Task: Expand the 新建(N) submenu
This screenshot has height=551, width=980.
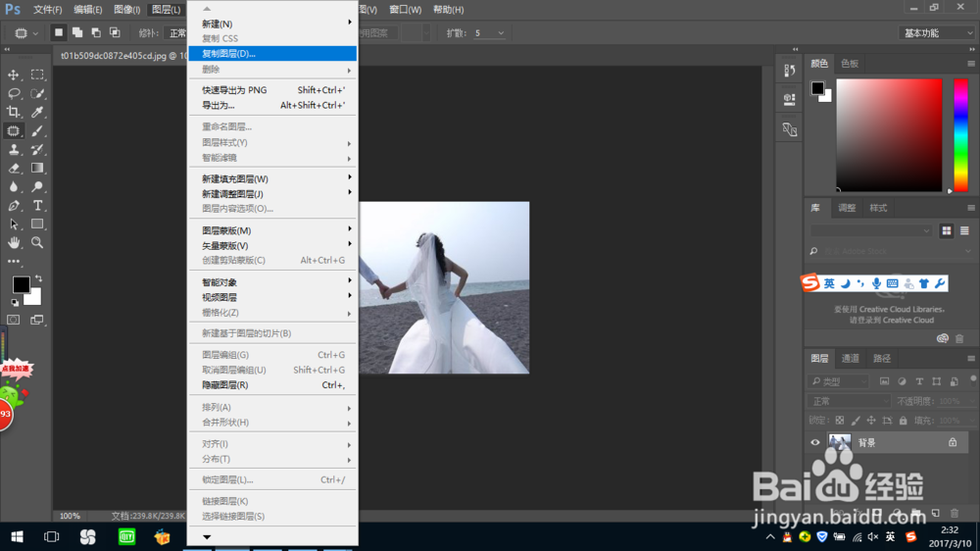Action: [x=272, y=24]
